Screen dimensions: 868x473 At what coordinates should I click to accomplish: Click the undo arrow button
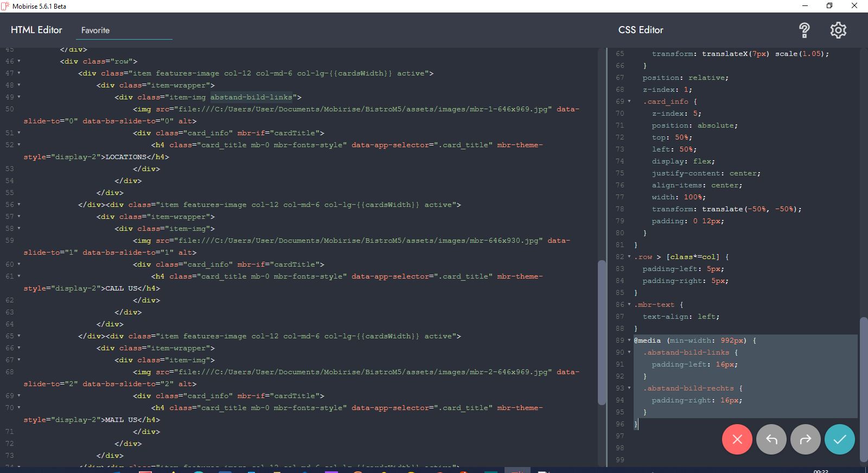tap(771, 439)
